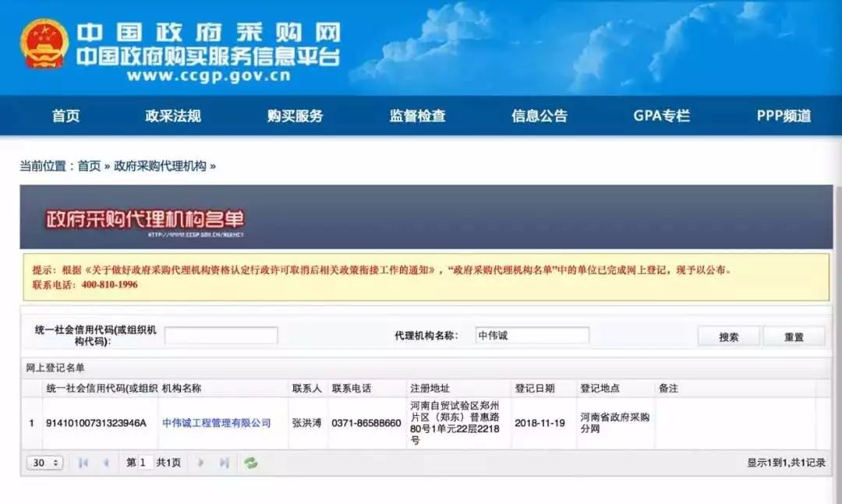The image size is (842, 504).
Task: Click phone number 0371-86588660
Action: (366, 423)
